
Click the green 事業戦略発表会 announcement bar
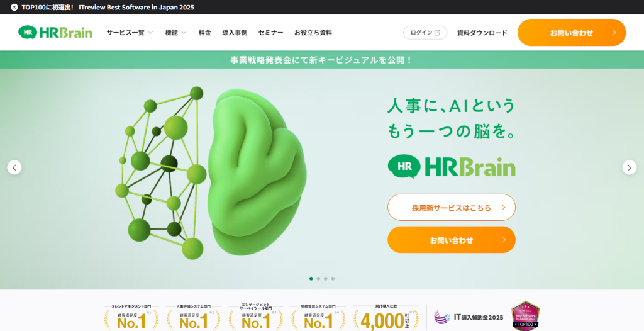tap(322, 60)
